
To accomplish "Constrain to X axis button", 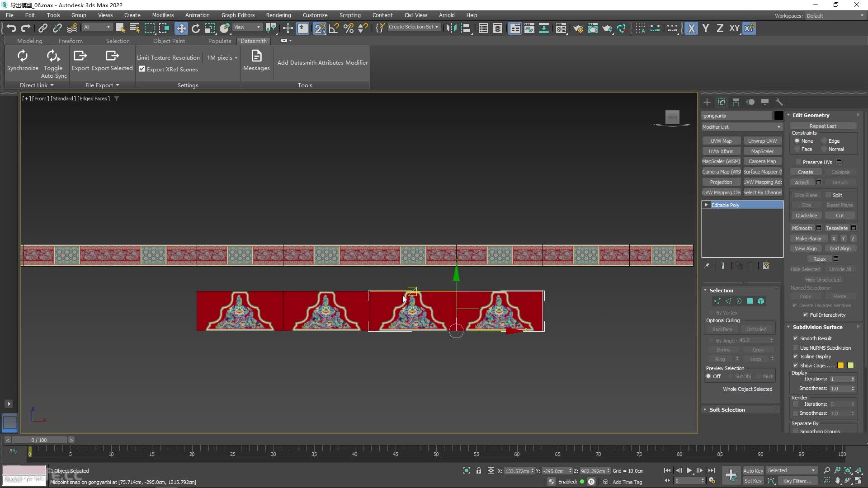I will (x=691, y=28).
